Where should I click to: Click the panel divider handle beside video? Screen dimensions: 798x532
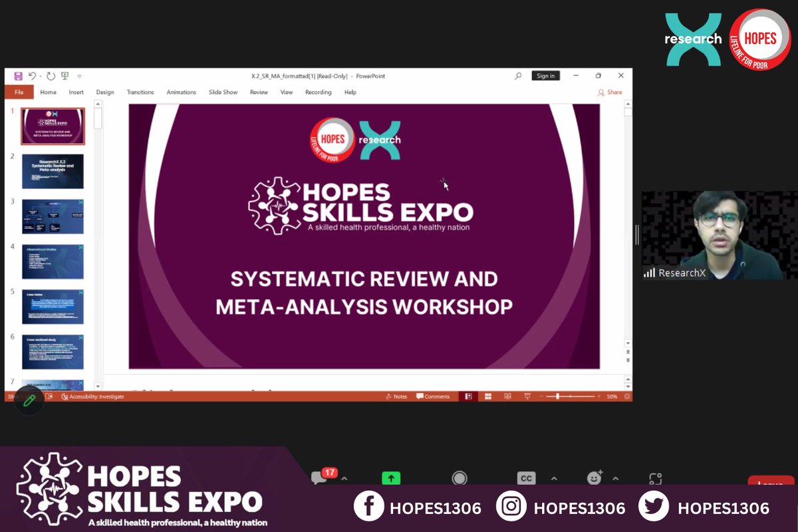(x=637, y=234)
